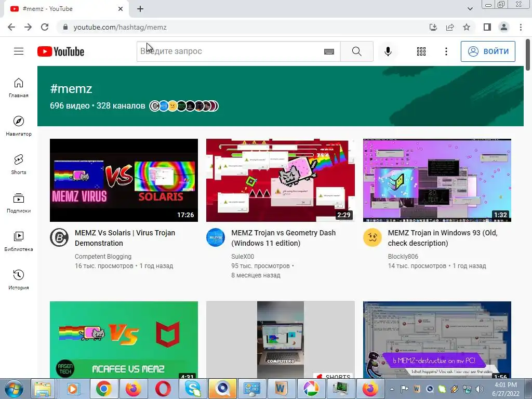Image resolution: width=532 pixels, height=399 pixels.
Task: Open MEMZ Trojan in Windows 93 thumbnail
Action: (x=437, y=180)
